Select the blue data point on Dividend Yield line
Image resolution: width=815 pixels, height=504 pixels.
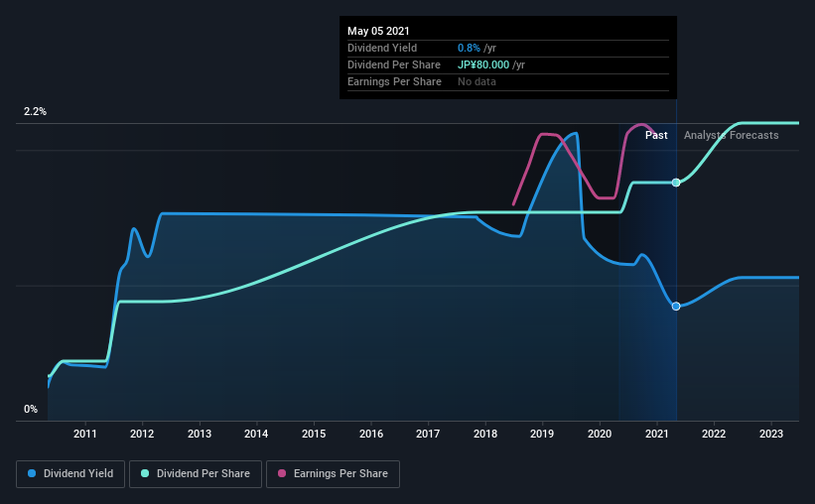click(676, 307)
